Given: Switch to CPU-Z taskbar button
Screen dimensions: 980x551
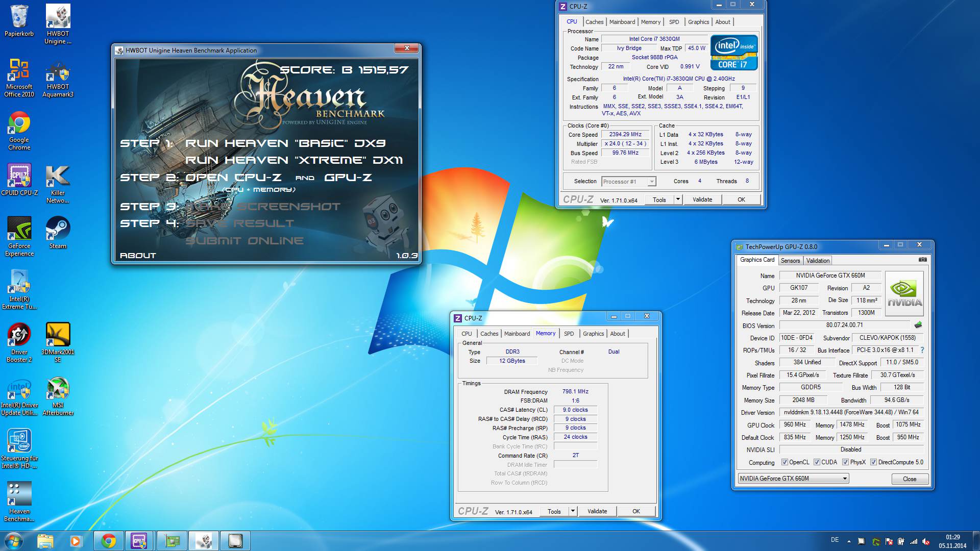Looking at the screenshot, I should tap(139, 541).
